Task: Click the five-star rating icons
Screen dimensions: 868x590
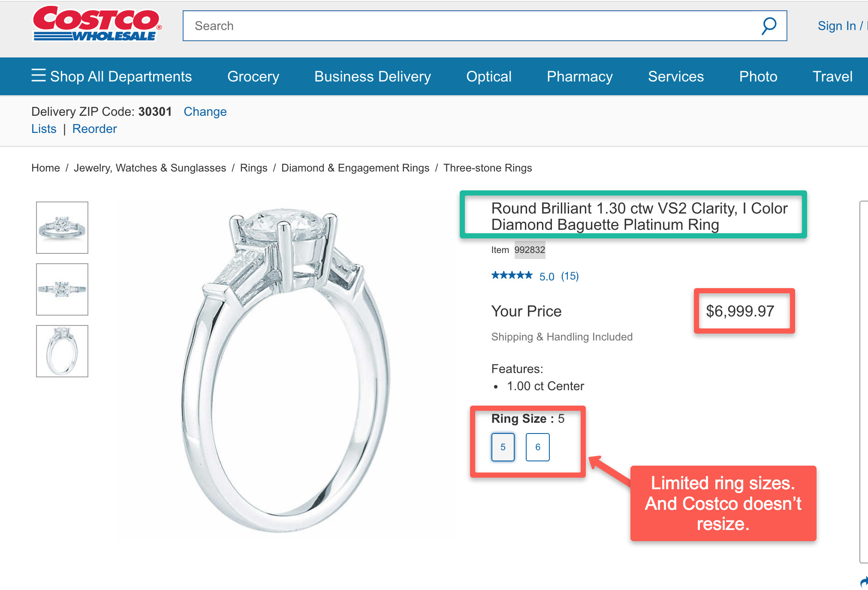Action: pos(512,276)
